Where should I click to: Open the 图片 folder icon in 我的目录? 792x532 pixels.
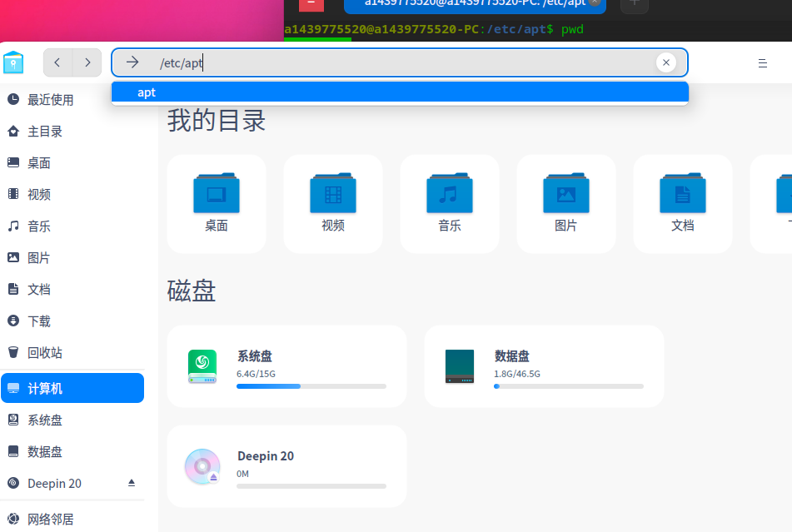[565, 193]
